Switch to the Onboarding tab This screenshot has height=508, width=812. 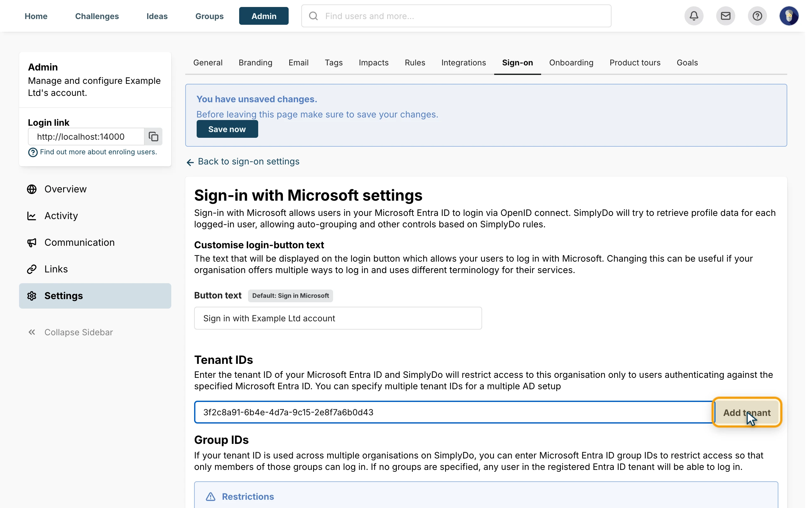tap(571, 63)
